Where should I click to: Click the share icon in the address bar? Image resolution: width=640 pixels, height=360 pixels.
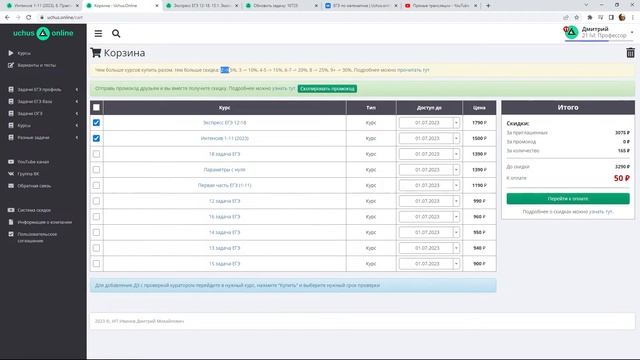pos(566,17)
